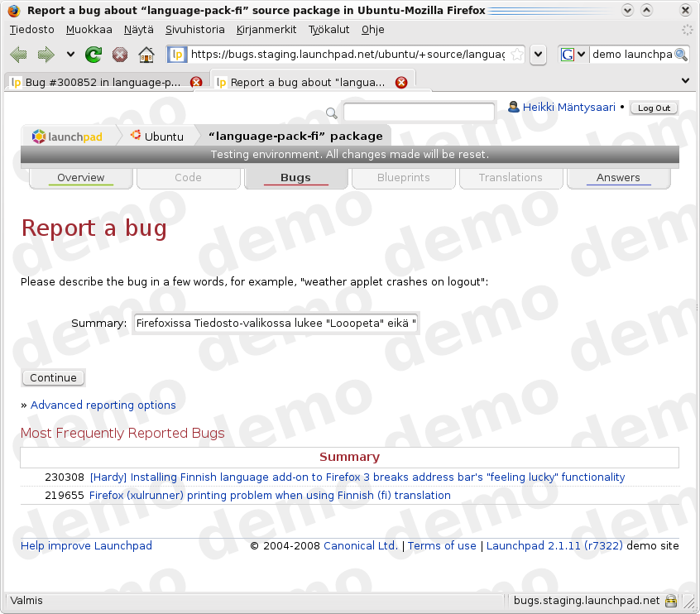Click the padlock icon in status bar
700x614 pixels.
pos(671,601)
